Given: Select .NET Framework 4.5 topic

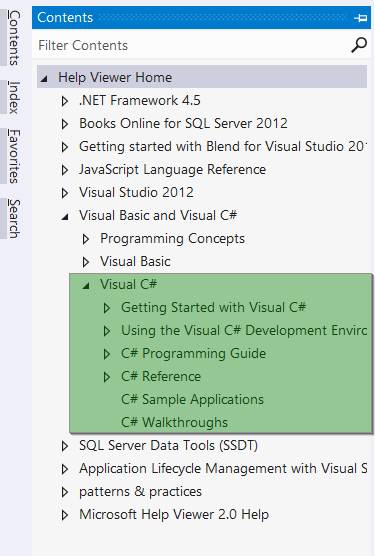Looking at the screenshot, I should pyautogui.click(x=140, y=100).
